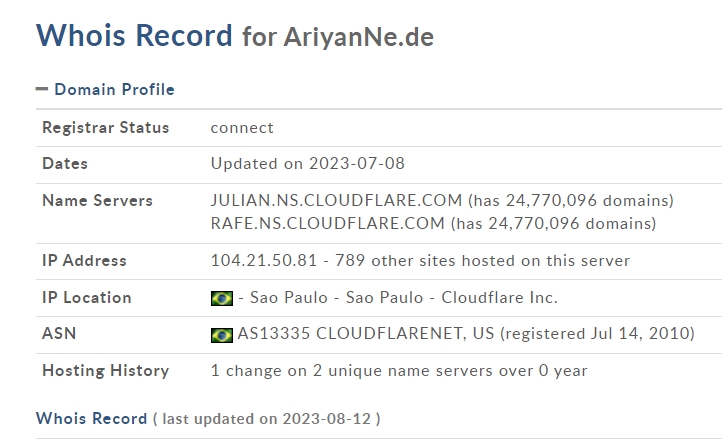Open the JULIAN.NS.CLOUDFLARE.COM name server

[336, 201]
